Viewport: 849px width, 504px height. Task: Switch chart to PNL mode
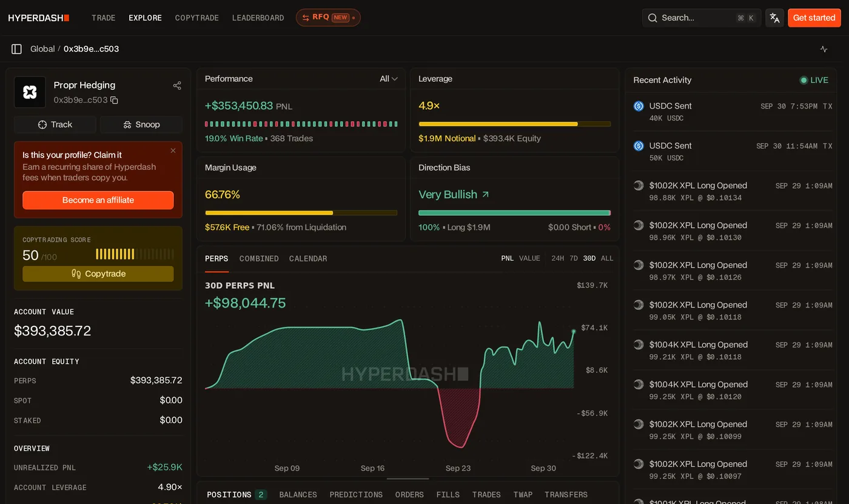507,258
